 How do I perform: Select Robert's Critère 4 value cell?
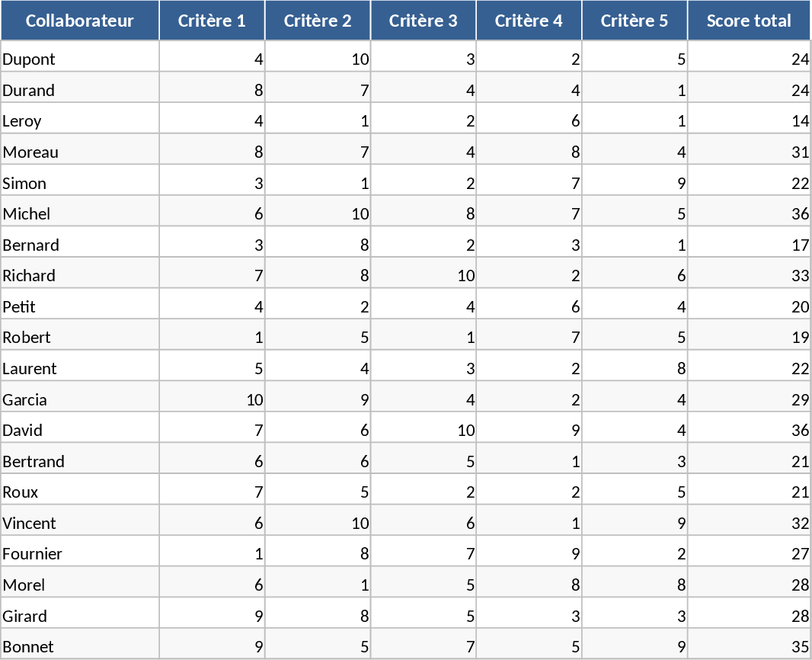529,337
